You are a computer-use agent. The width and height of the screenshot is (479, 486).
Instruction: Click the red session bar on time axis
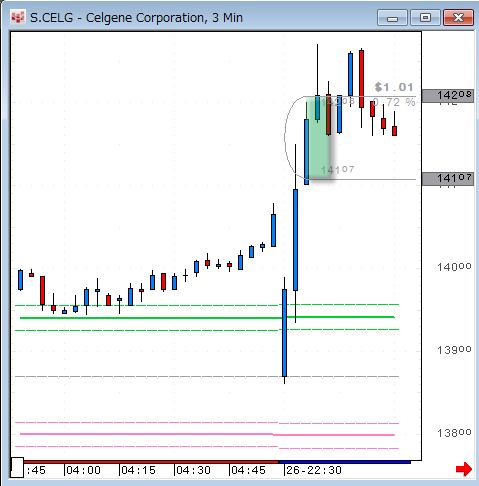tap(151, 462)
